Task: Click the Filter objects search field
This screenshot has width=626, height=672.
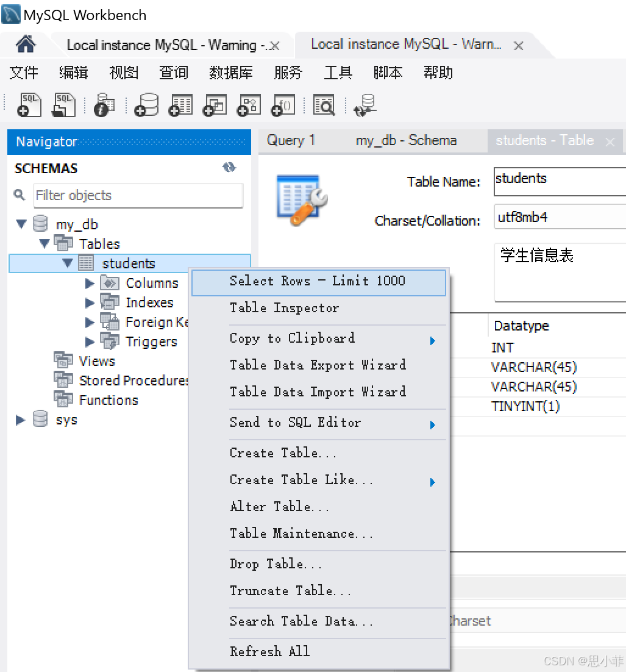Action: tap(138, 196)
